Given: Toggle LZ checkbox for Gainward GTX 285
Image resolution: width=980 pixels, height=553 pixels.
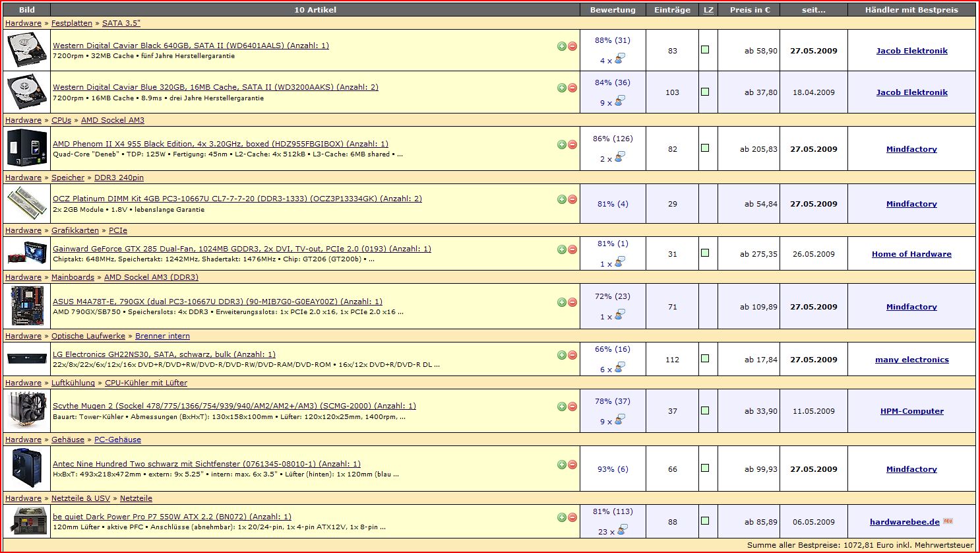Looking at the screenshot, I should pyautogui.click(x=705, y=253).
